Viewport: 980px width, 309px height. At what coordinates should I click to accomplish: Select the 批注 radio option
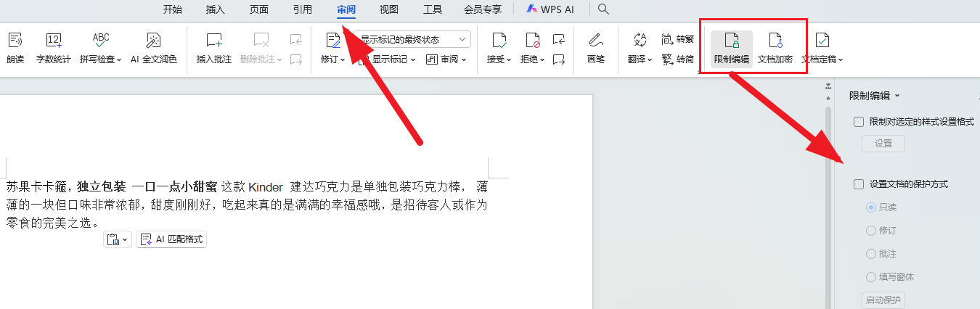(871, 254)
